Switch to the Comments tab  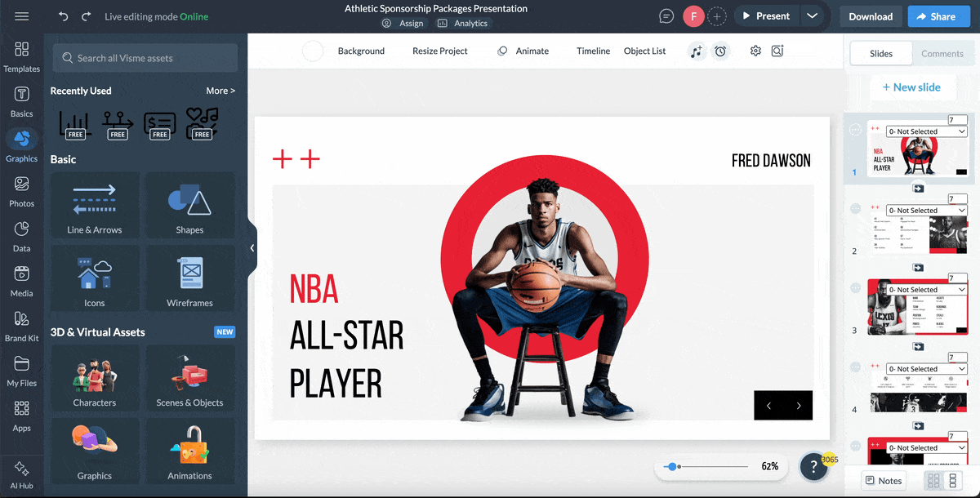(942, 53)
